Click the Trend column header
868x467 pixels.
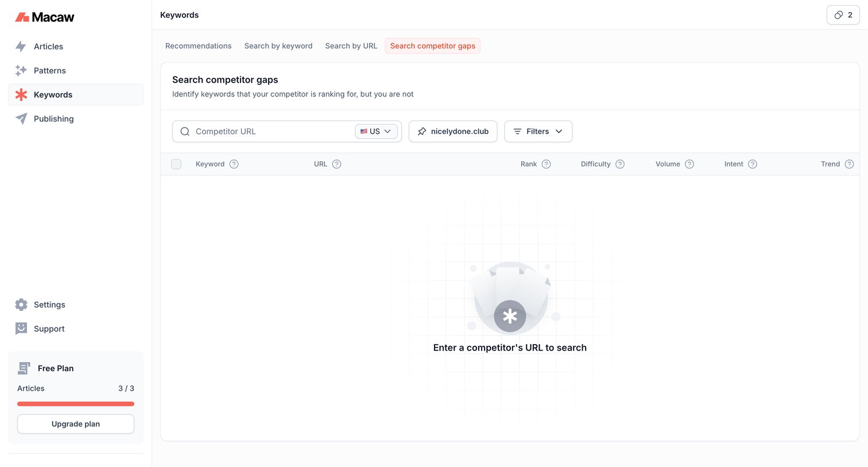pos(830,164)
